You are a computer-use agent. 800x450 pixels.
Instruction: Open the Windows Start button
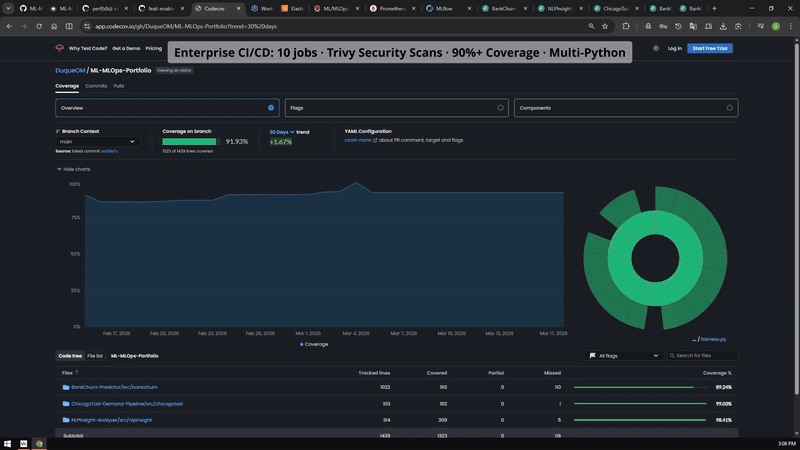coord(7,444)
